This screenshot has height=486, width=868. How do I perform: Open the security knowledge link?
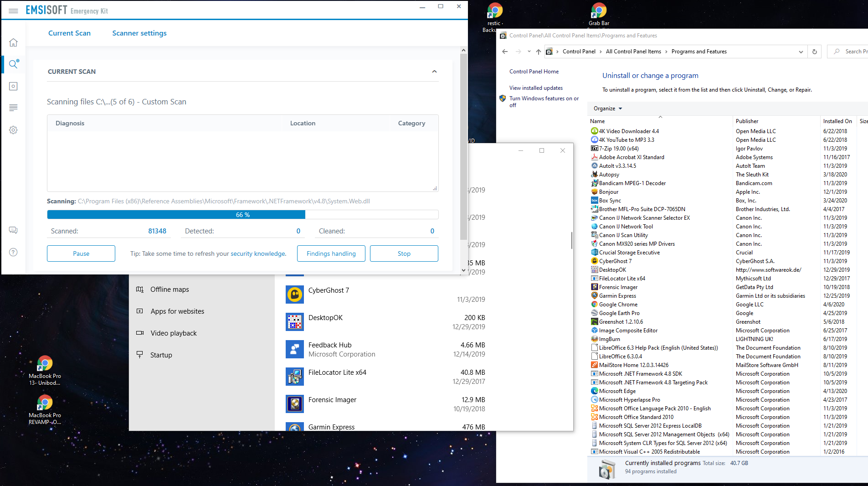coord(258,253)
